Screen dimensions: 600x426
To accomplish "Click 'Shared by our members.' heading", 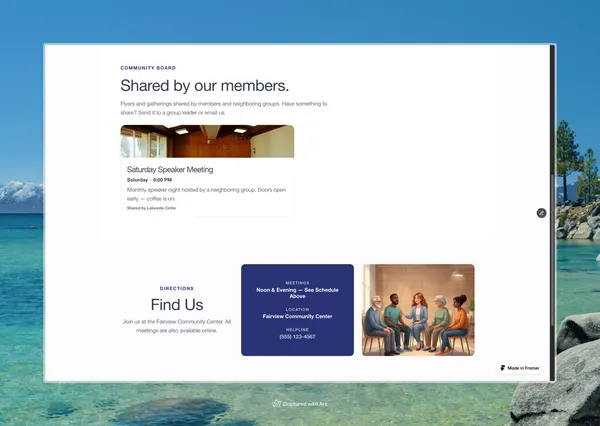I will (205, 85).
